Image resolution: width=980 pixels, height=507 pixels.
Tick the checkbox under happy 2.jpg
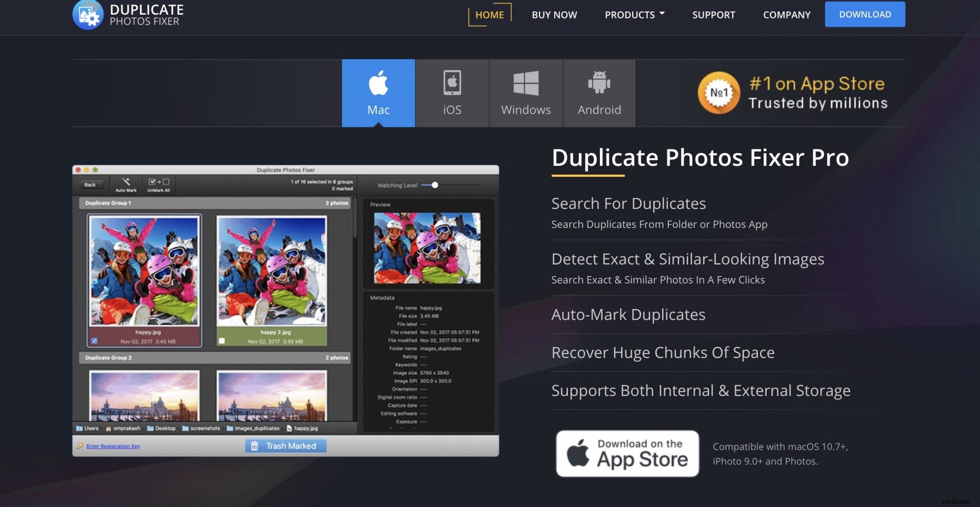coord(222,341)
